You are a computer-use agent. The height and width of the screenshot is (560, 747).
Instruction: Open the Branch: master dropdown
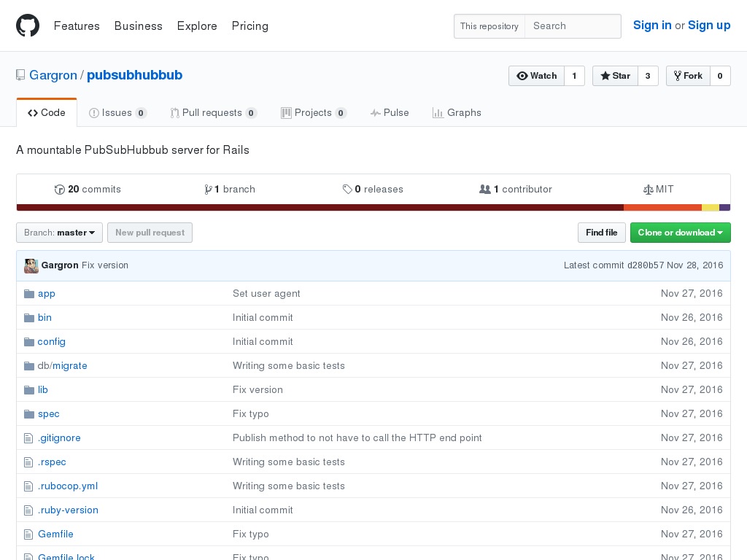[60, 233]
